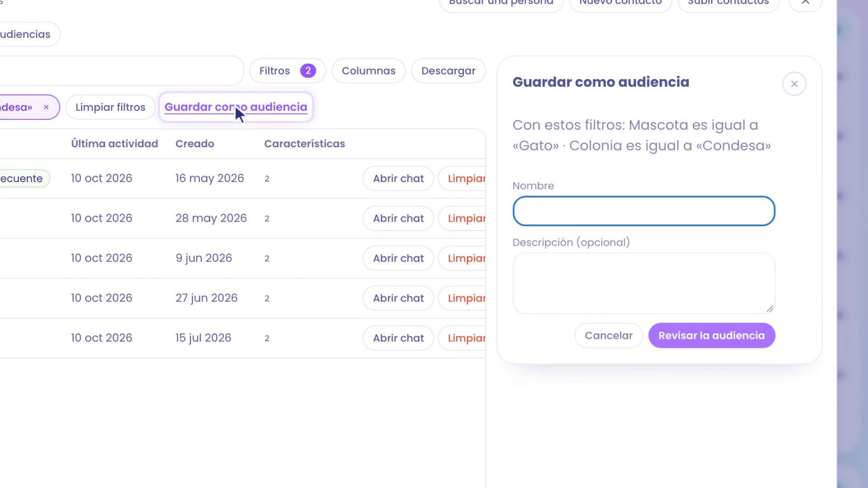Click the «desa» filter chip label
The width and height of the screenshot is (868, 488).
[16, 107]
